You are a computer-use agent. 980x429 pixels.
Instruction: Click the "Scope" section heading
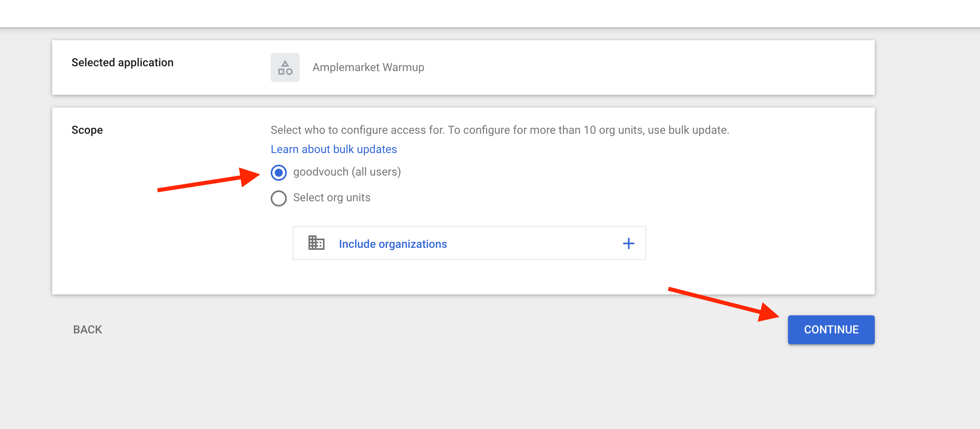[x=87, y=130]
